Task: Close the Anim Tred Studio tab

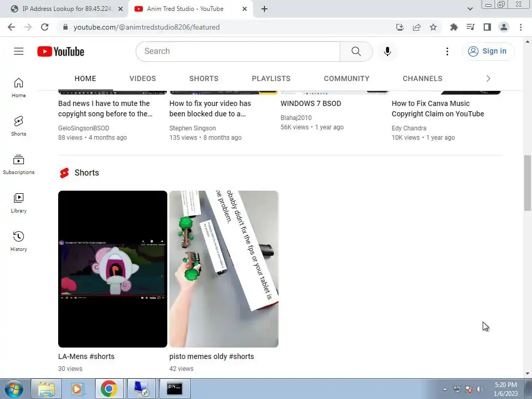Action: 245,9
